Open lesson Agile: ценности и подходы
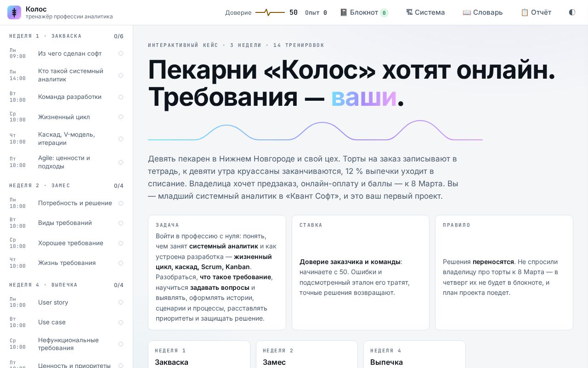 pos(66,162)
